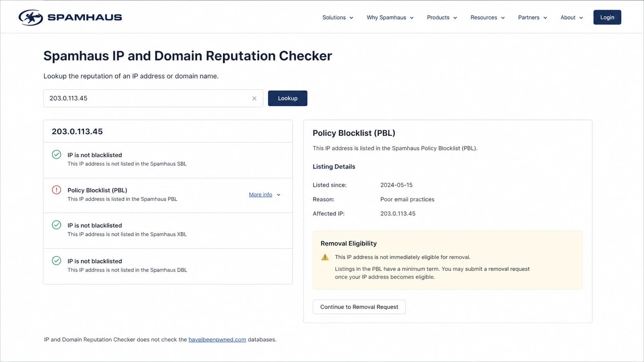The width and height of the screenshot is (644, 362).
Task: Clear the IP lookup field with X icon
Action: (x=254, y=98)
